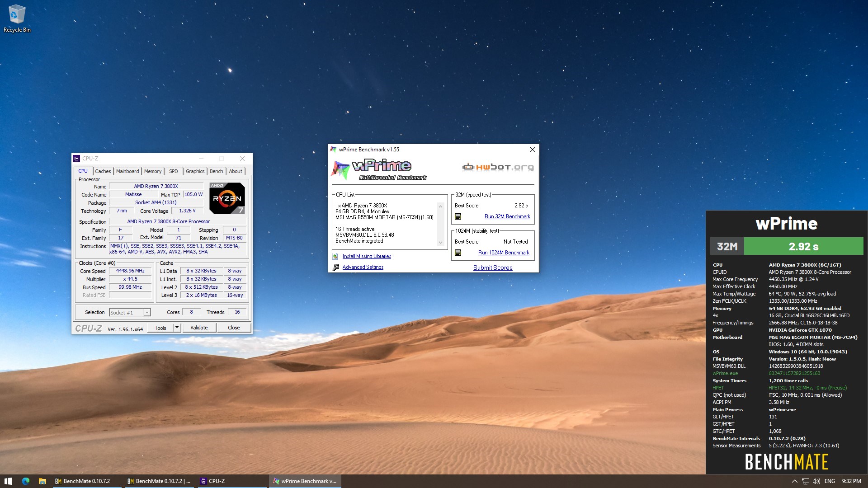This screenshot has height=488, width=868.
Task: Open the clock showing 9:32 PM
Action: coord(851,481)
